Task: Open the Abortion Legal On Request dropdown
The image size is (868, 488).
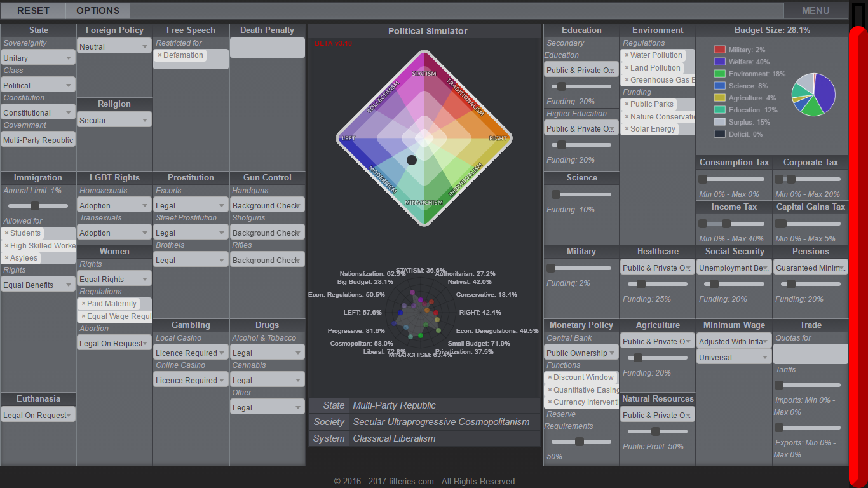Action: coord(114,343)
